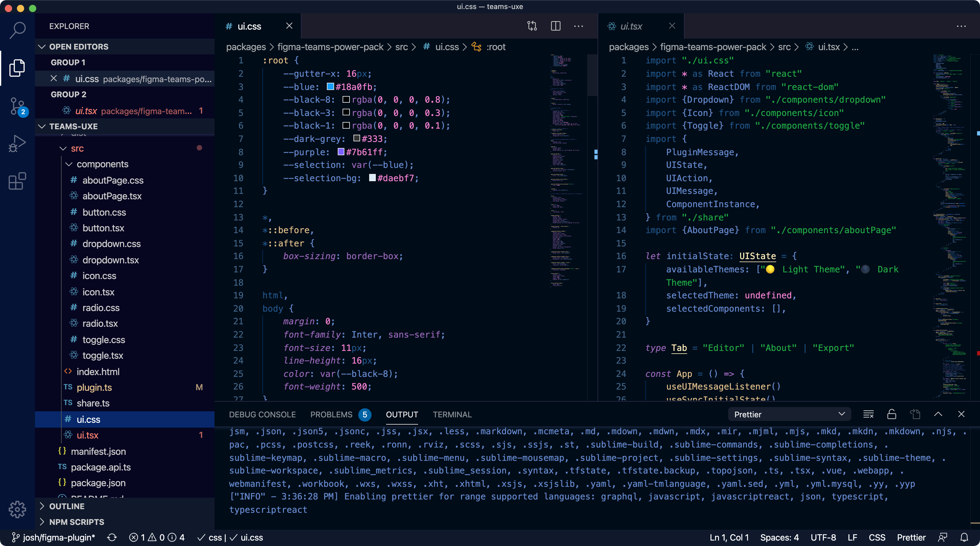Image resolution: width=980 pixels, height=546 pixels.
Task: Close the bottom panel
Action: coord(961,414)
